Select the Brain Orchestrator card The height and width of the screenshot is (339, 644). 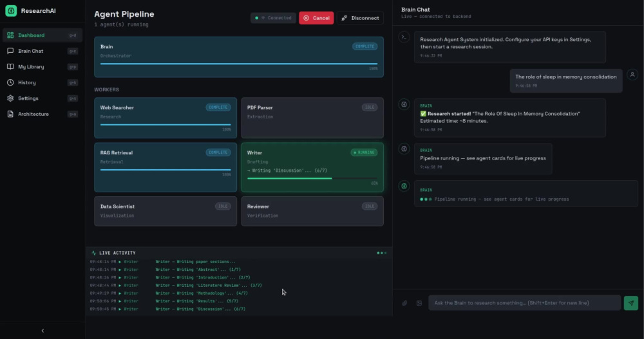point(239,57)
